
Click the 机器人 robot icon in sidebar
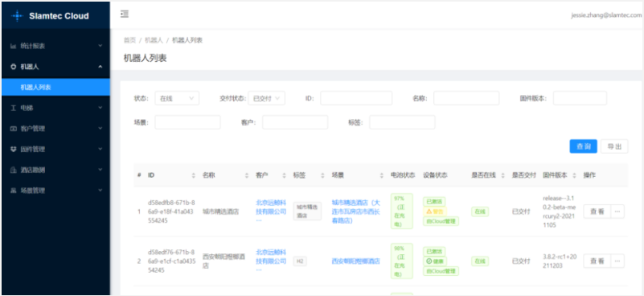click(13, 67)
